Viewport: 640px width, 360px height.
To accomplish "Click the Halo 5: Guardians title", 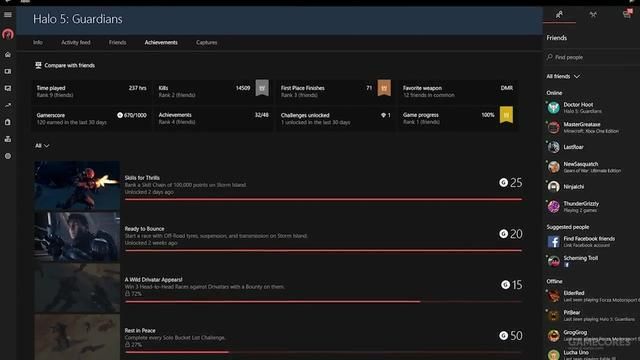I will click(x=78, y=19).
